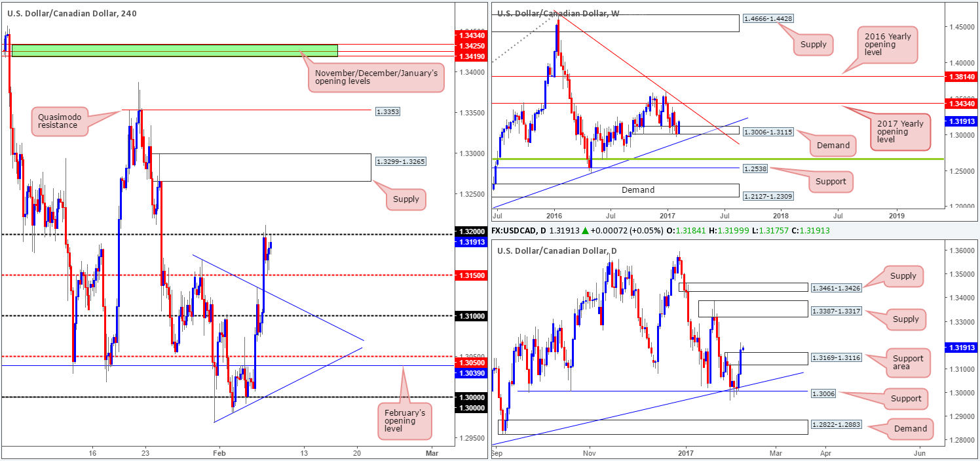The height and width of the screenshot is (461, 980).
Task: Click the 1.31913 current price label on 240 chart
Action: 470,242
